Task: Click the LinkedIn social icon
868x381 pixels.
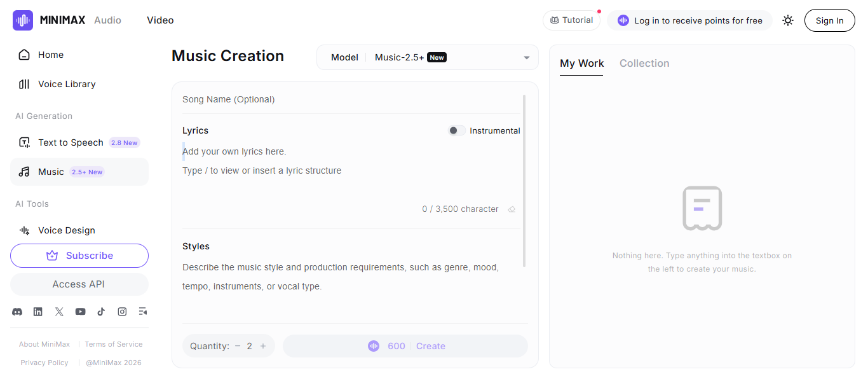Action: 37,312
